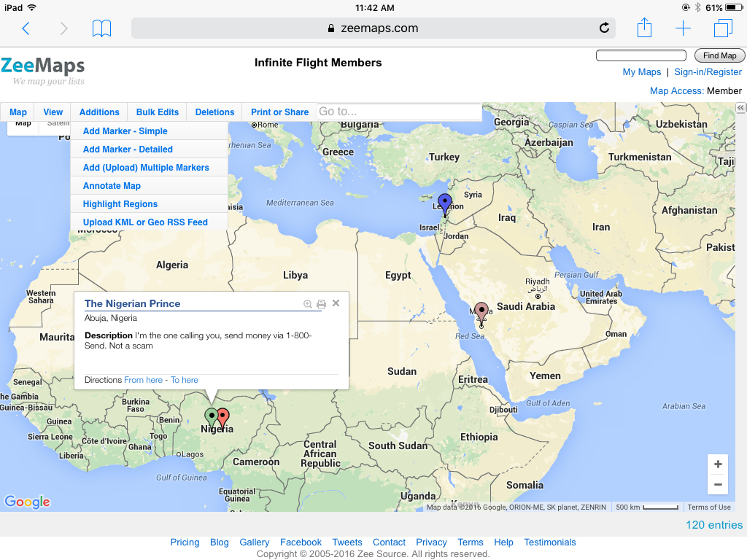Image resolution: width=747 pixels, height=560 pixels.
Task: Click The Nigerian Prince title link
Action: point(133,303)
